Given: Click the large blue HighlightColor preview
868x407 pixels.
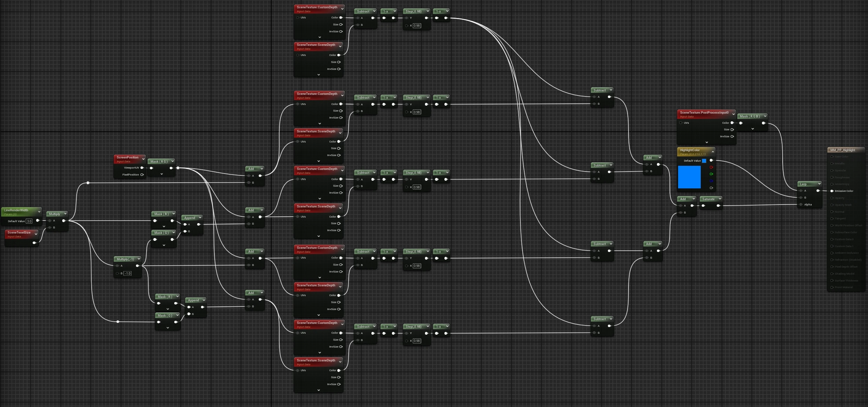Looking at the screenshot, I should tap(689, 177).
